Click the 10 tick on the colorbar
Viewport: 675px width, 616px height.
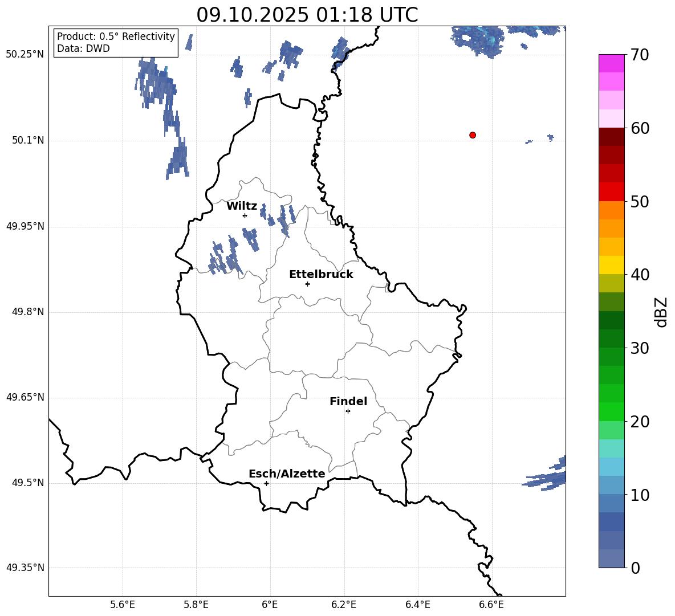point(640,495)
